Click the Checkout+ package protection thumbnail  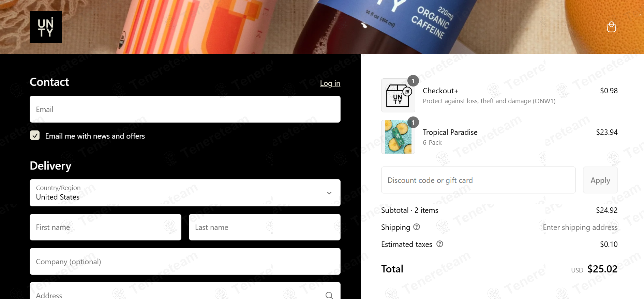[398, 95]
